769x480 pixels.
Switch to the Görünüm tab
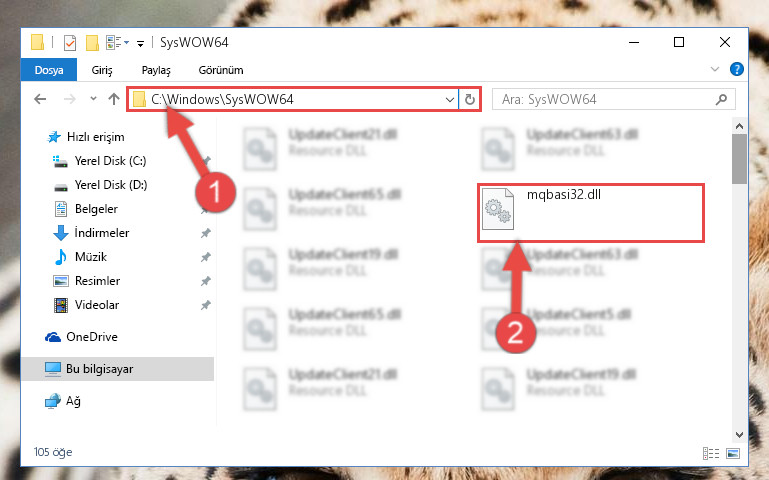[x=221, y=70]
